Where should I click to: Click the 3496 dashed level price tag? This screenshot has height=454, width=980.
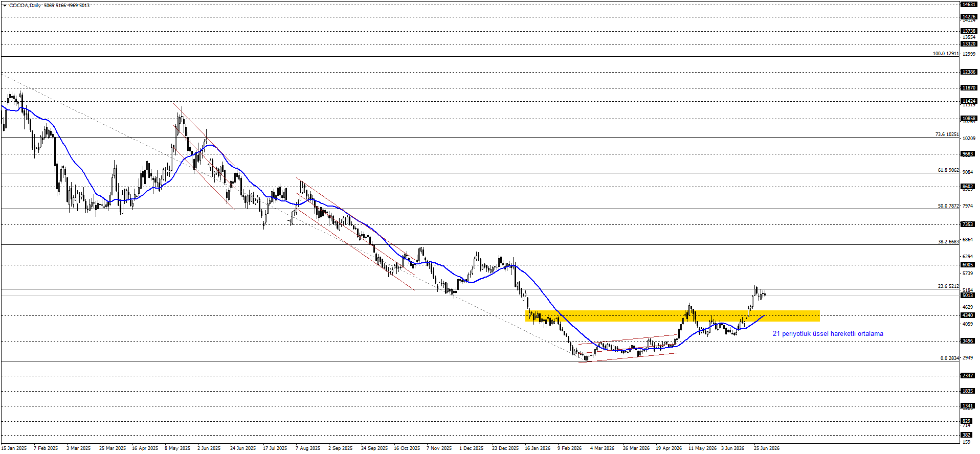click(x=968, y=341)
